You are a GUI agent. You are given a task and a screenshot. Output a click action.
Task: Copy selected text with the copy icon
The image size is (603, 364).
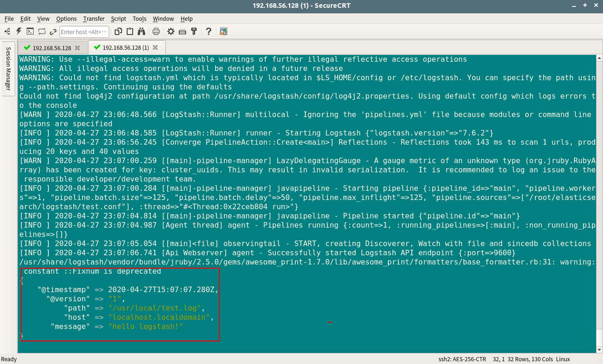119,31
